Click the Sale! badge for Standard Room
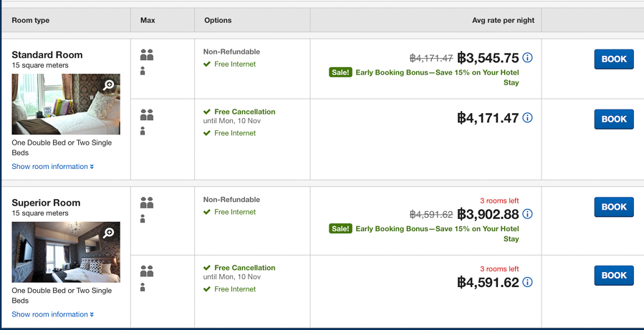This screenshot has width=644, height=330. point(340,72)
